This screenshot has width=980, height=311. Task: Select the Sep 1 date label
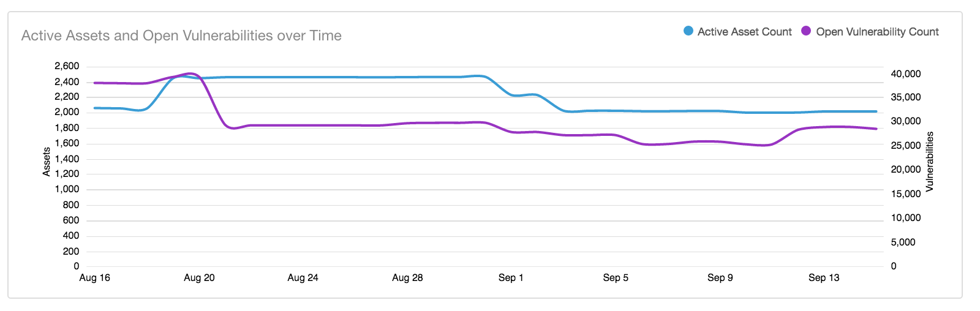(x=511, y=278)
